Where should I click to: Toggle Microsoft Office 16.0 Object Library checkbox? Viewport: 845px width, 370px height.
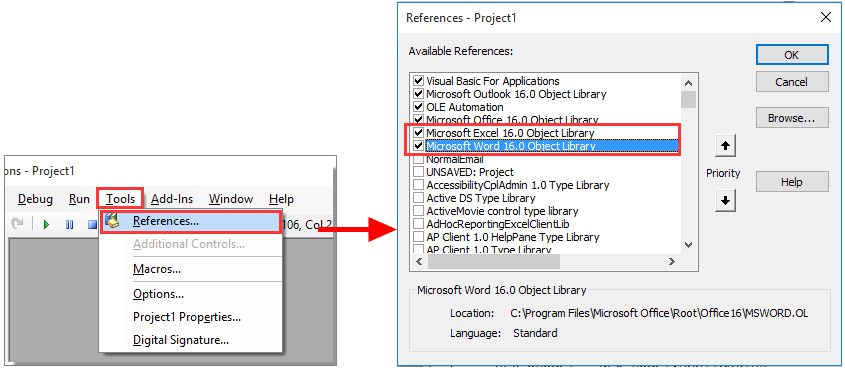[418, 120]
